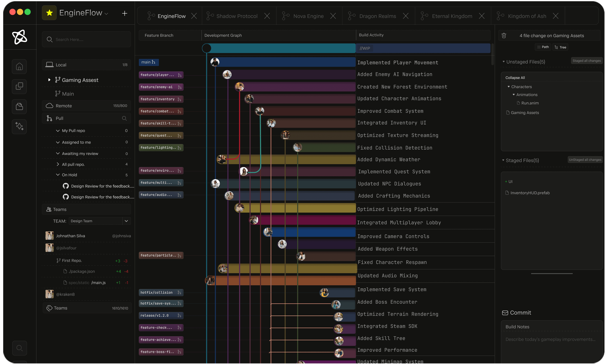Image resolution: width=606 pixels, height=364 pixels.
Task: Open the Design Team dropdown
Action: click(x=126, y=221)
